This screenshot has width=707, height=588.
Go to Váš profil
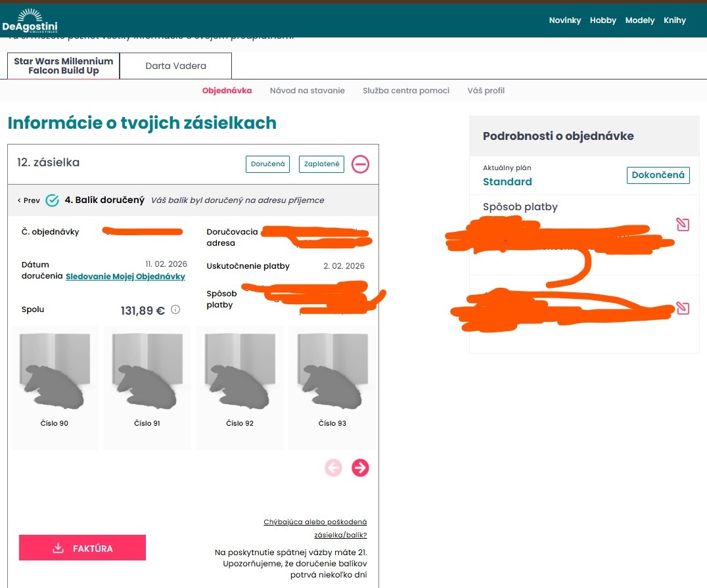[486, 91]
